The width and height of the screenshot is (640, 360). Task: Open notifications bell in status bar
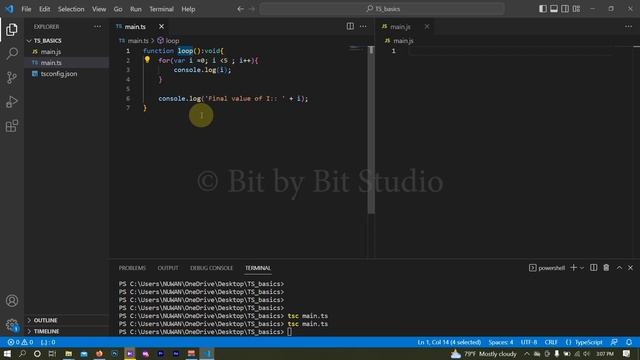tap(629, 342)
